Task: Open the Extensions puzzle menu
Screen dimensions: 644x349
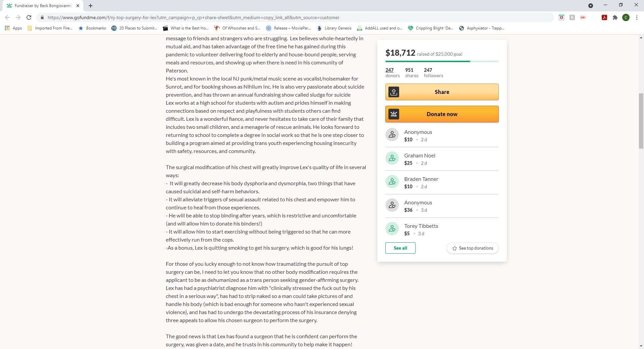Action: pos(615,17)
